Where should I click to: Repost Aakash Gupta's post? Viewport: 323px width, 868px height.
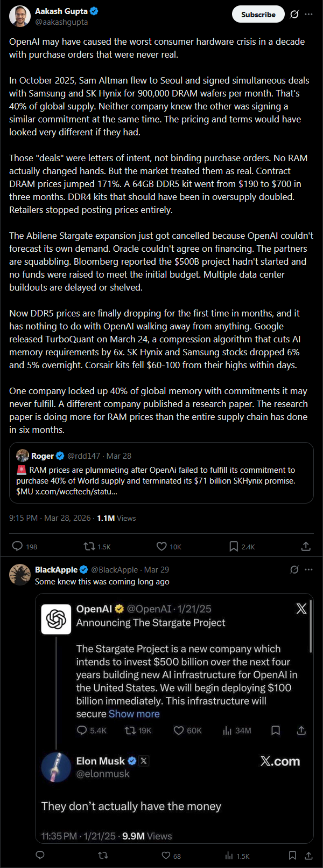click(x=89, y=546)
